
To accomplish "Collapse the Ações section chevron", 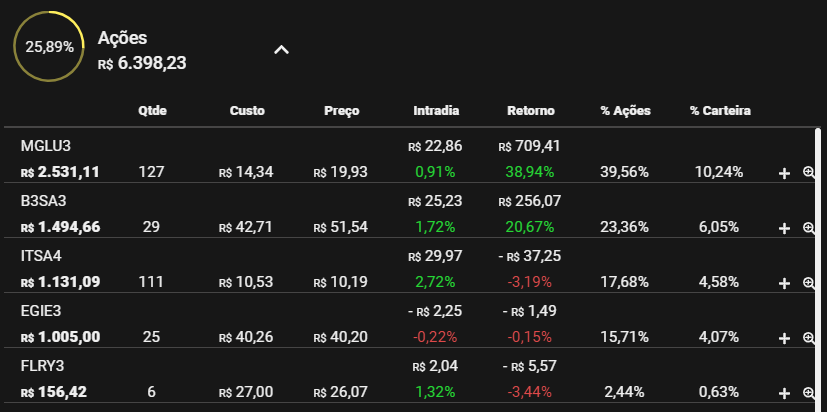I will [282, 50].
